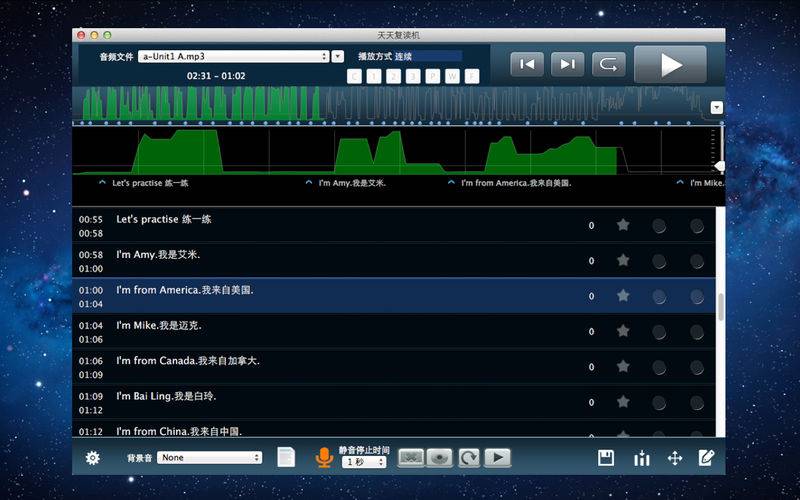The width and height of the screenshot is (800, 500).
Task: Open the equalizer levels icon
Action: 641,458
